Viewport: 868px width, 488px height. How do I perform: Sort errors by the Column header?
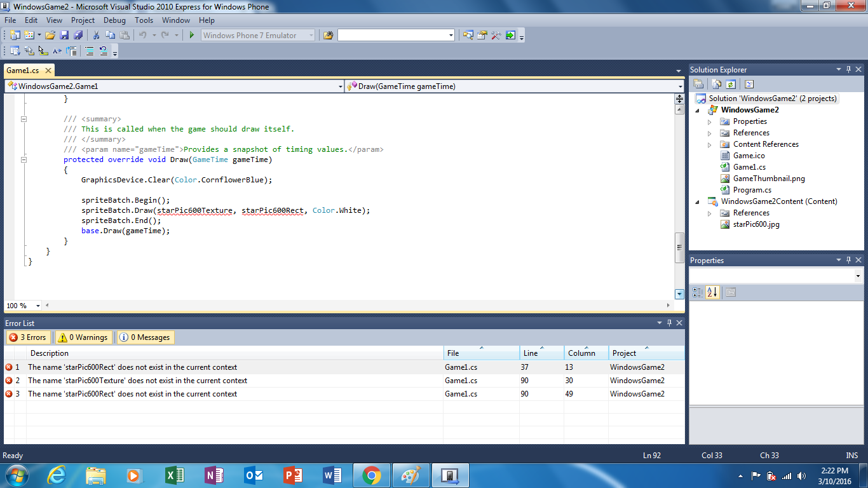click(x=587, y=353)
